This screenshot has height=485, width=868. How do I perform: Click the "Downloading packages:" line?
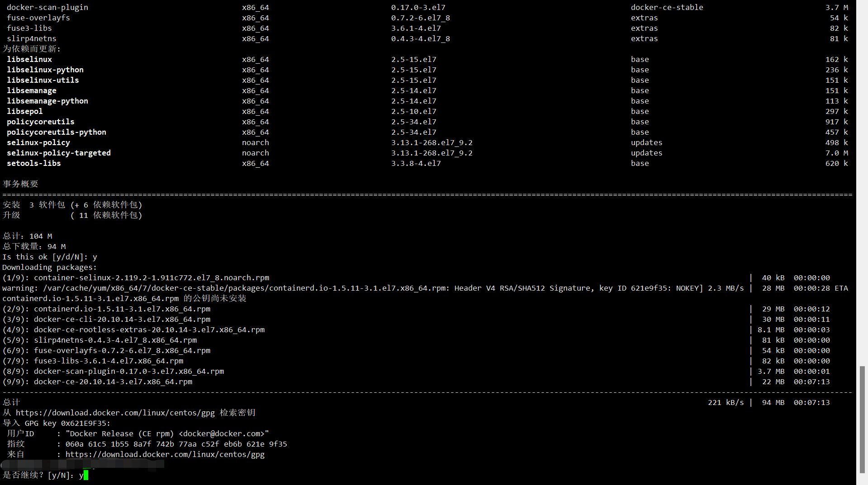(x=50, y=267)
